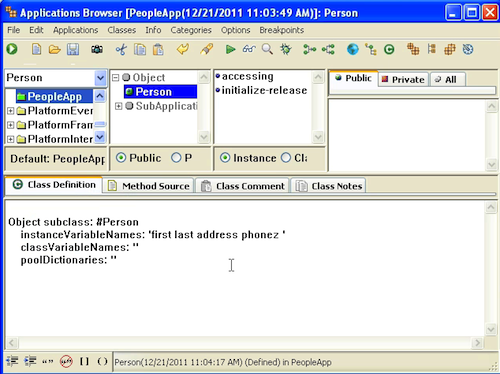This screenshot has width=500, height=374.
Task: Click the paintbrush format icon
Action: pyautogui.click(x=207, y=49)
